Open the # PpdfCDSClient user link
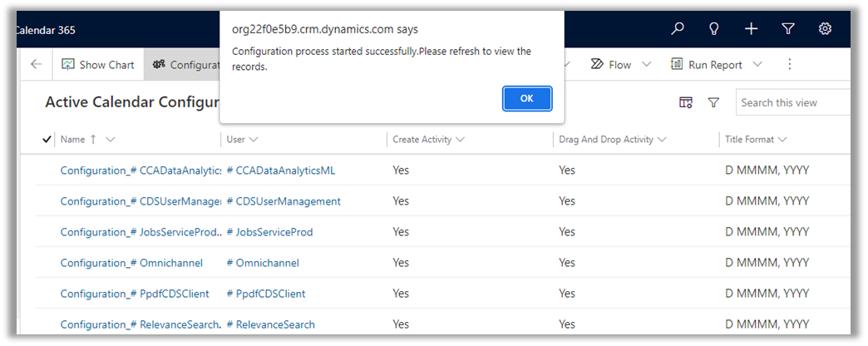 (x=266, y=294)
